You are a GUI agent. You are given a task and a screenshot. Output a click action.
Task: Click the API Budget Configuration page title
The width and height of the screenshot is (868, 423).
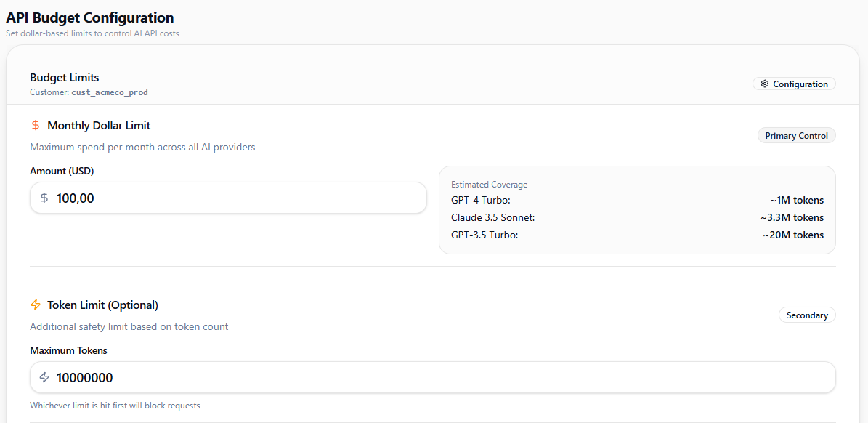point(90,18)
